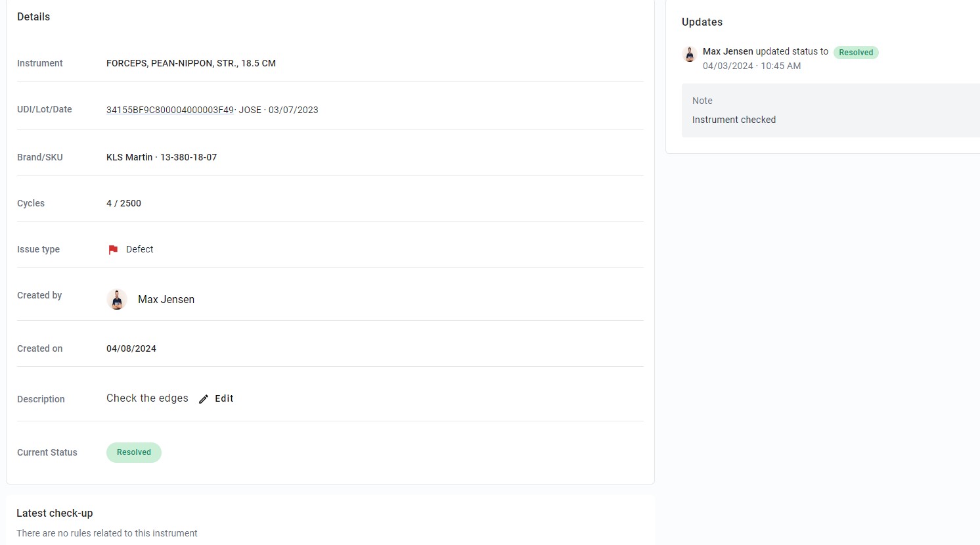Select the instrument name FORCEPS, PEAN-NIPPON

tap(191, 63)
